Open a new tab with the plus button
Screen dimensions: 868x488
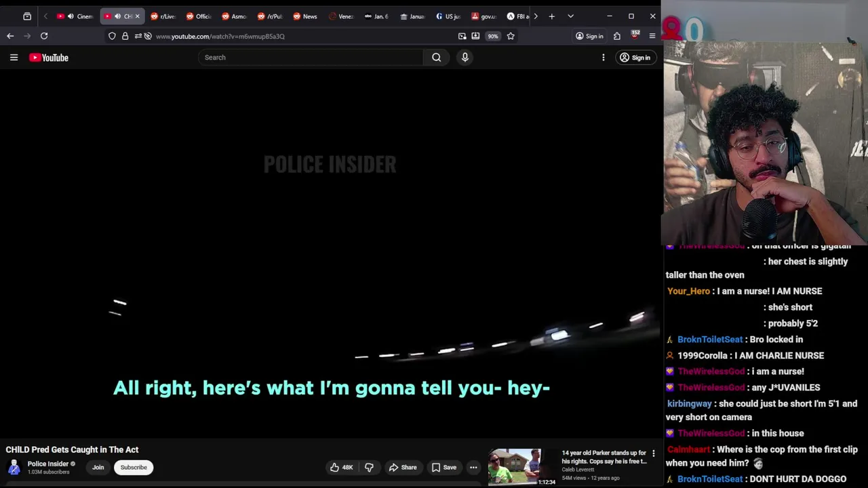pos(551,16)
